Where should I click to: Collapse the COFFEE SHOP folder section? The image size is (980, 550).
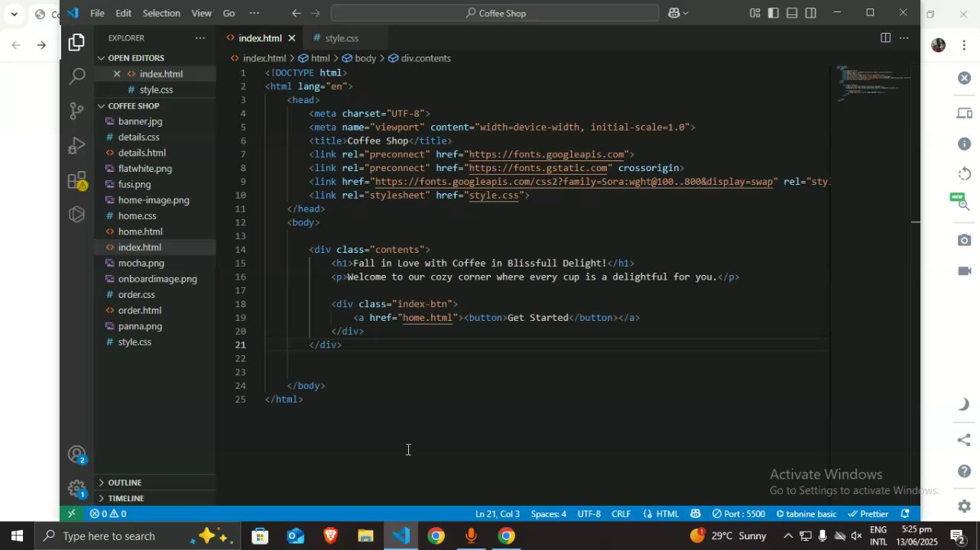point(134,105)
